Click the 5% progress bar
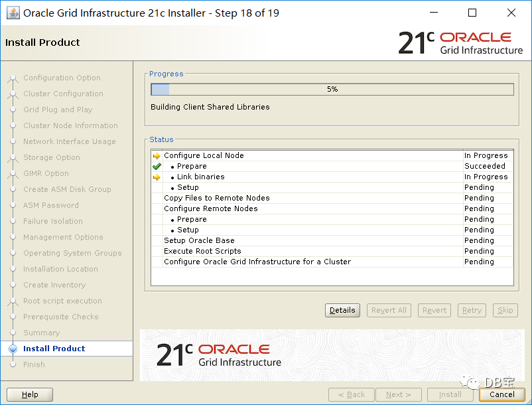The image size is (532, 405). pos(332,89)
